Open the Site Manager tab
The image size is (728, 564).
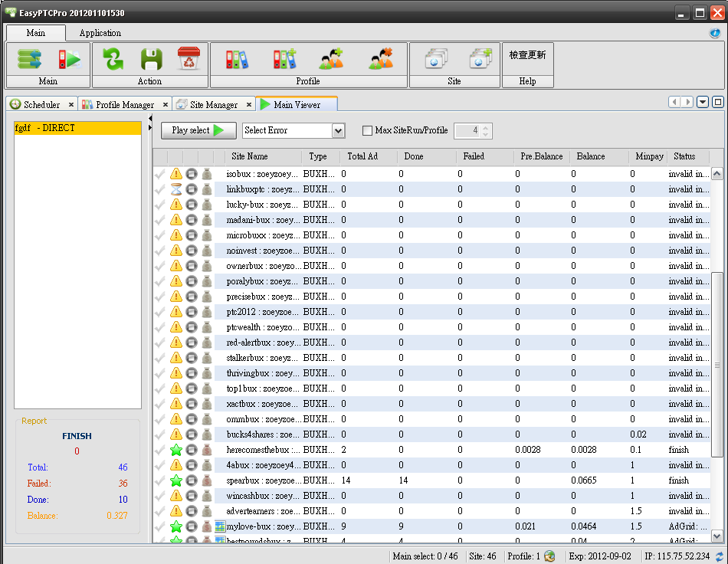coord(213,104)
